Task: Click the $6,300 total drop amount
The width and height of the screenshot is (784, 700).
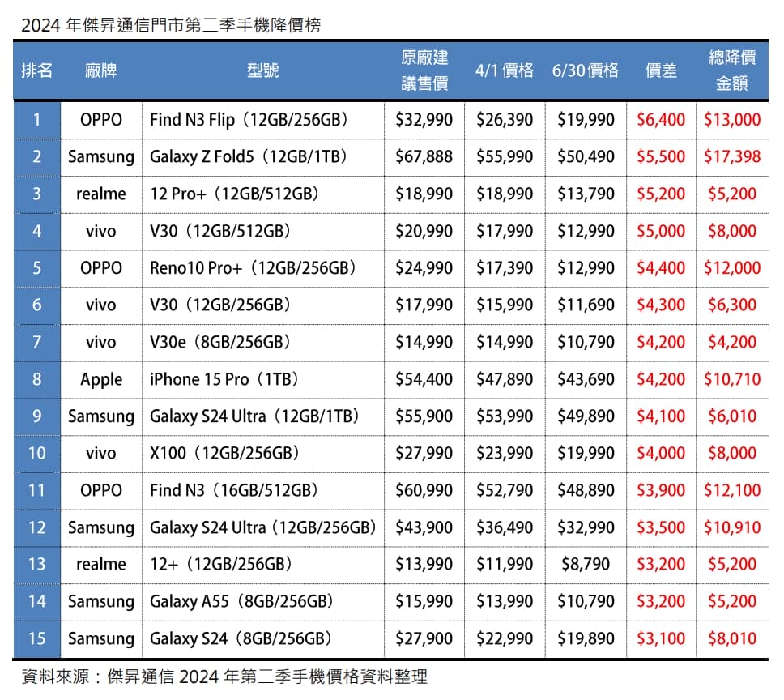Action: (x=732, y=305)
